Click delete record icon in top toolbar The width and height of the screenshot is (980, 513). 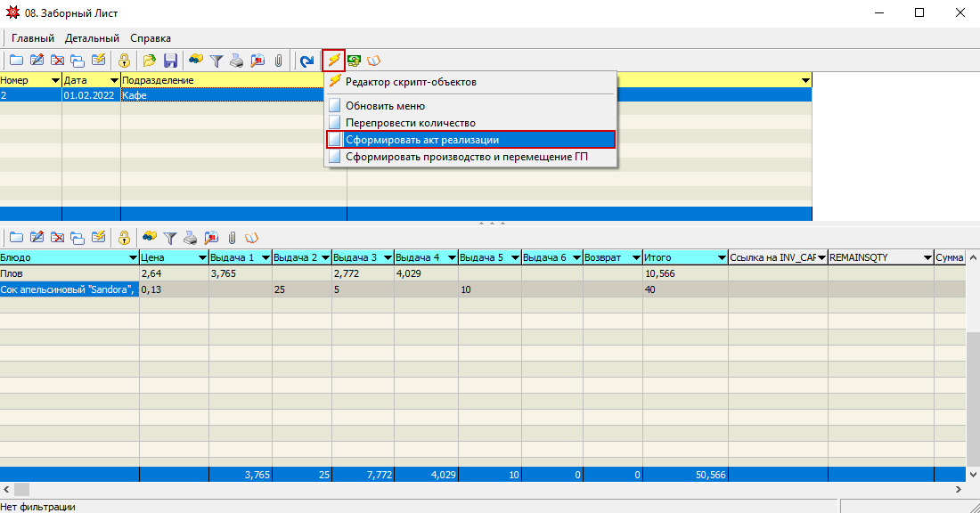pyautogui.click(x=57, y=61)
